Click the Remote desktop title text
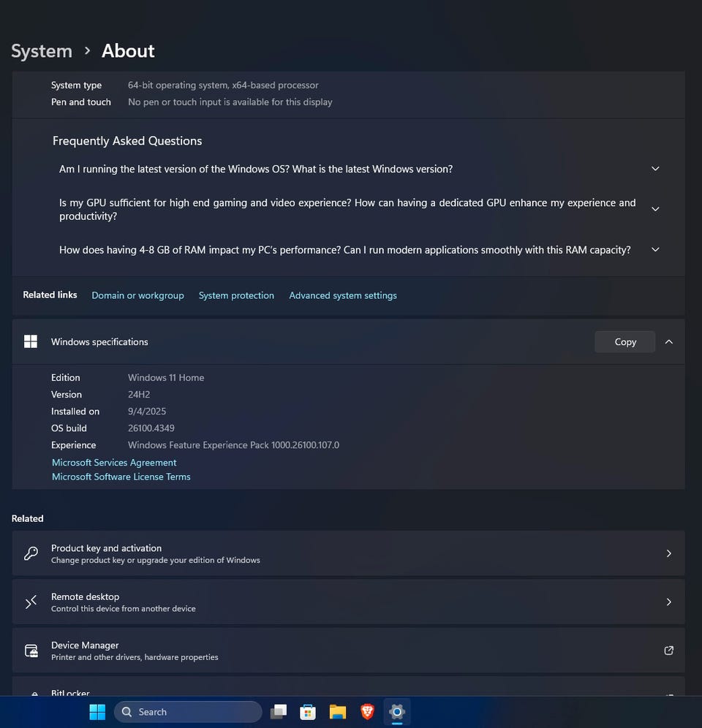 85,596
